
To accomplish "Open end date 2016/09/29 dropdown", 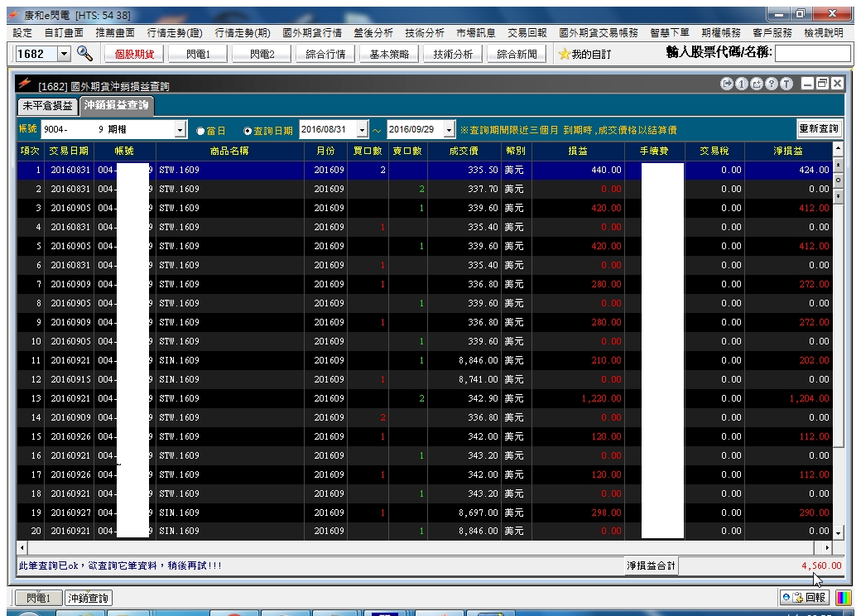I will tap(450, 129).
